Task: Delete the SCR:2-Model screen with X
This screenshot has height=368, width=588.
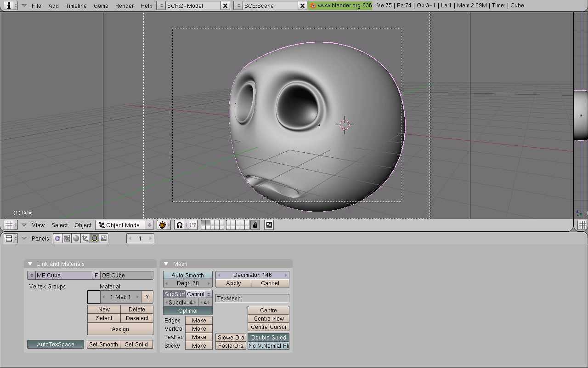Action: pyautogui.click(x=225, y=6)
